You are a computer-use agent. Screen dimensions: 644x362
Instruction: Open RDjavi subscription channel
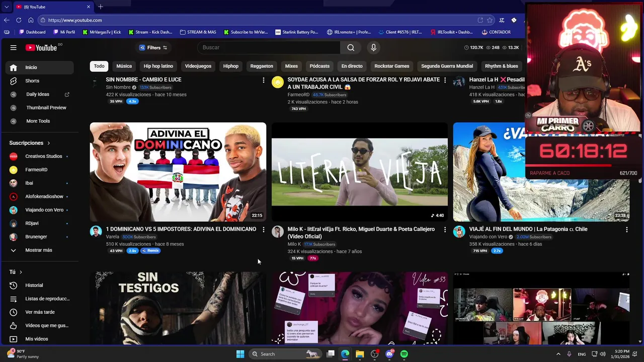tap(40, 223)
